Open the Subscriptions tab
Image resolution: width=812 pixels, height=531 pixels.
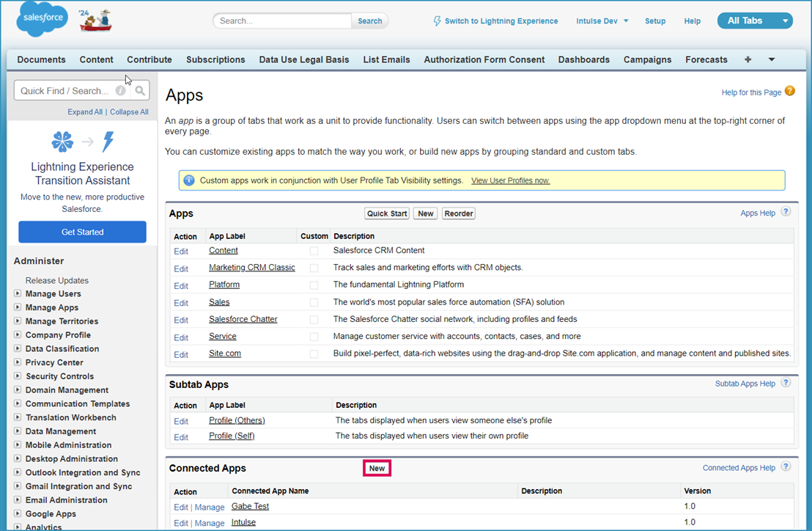(x=215, y=59)
